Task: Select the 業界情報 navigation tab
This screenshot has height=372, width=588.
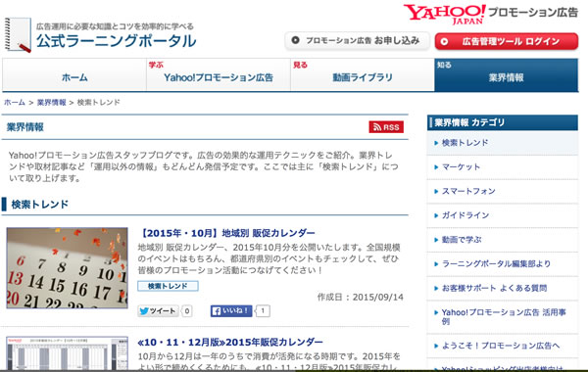Action: [x=507, y=75]
